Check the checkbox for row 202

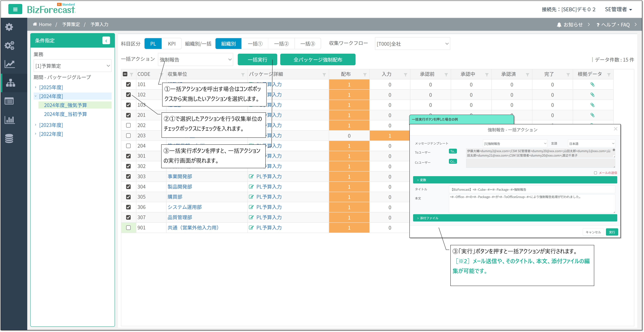pyautogui.click(x=128, y=125)
